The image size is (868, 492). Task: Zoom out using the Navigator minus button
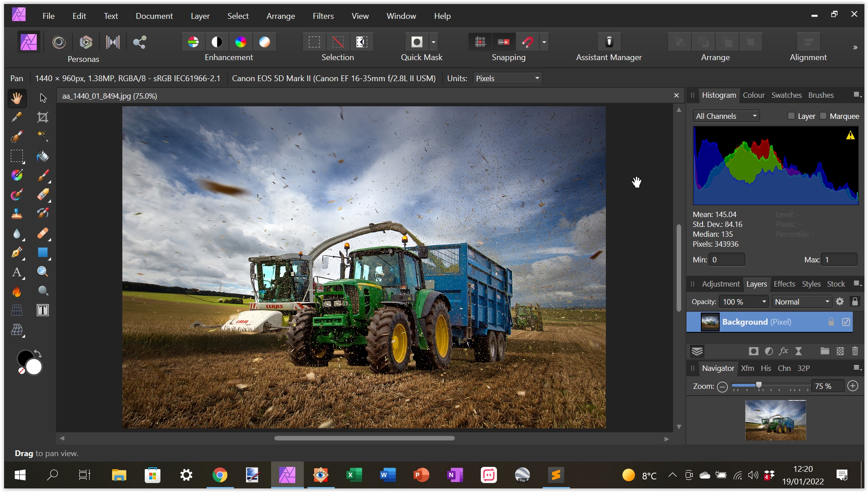722,386
